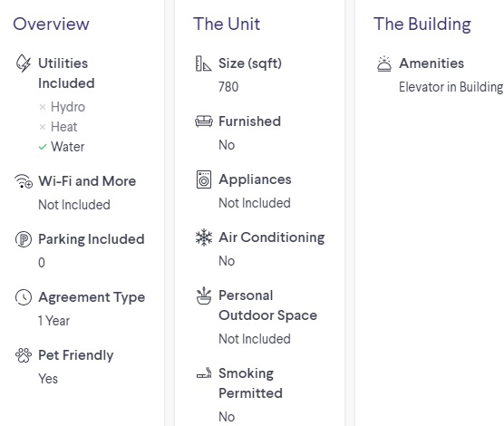Select The Unit section heading

click(227, 24)
